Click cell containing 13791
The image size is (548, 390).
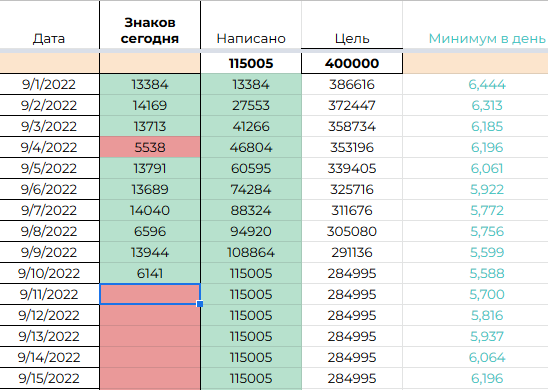point(150,168)
